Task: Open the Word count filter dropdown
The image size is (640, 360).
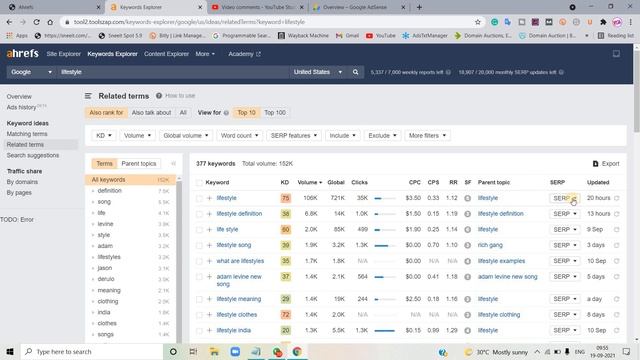Action: (239, 136)
